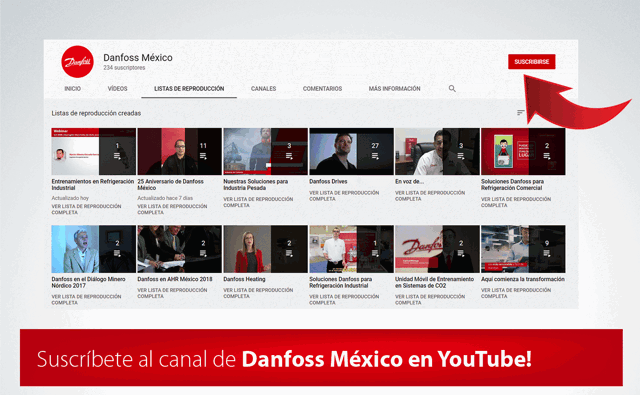Open the channel search magnifier icon
The image size is (640, 395).
452,89
